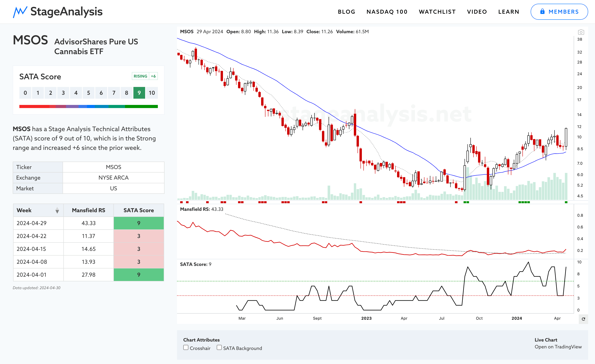Viewport: 595px width, 364px height.
Task: Click SATA score cell for 2024-04-01
Action: click(x=139, y=275)
